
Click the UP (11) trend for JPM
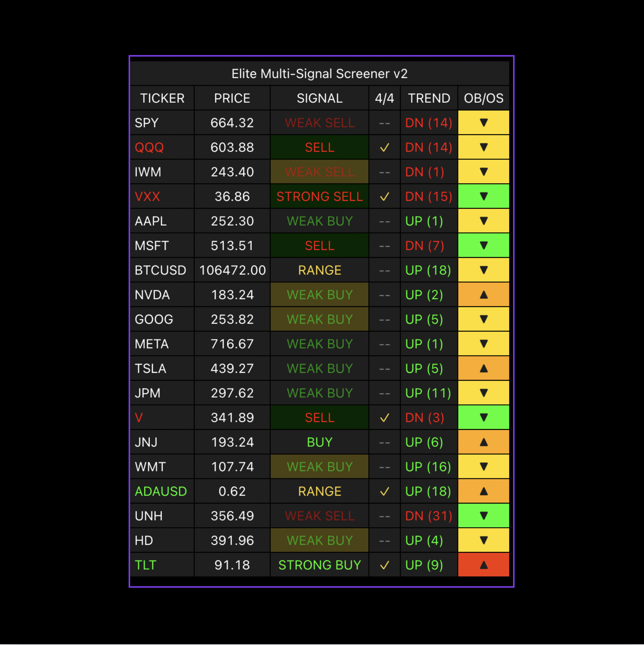tap(428, 393)
